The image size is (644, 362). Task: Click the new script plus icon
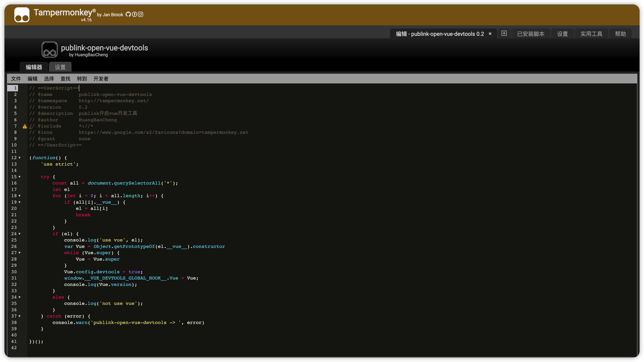pos(504,33)
